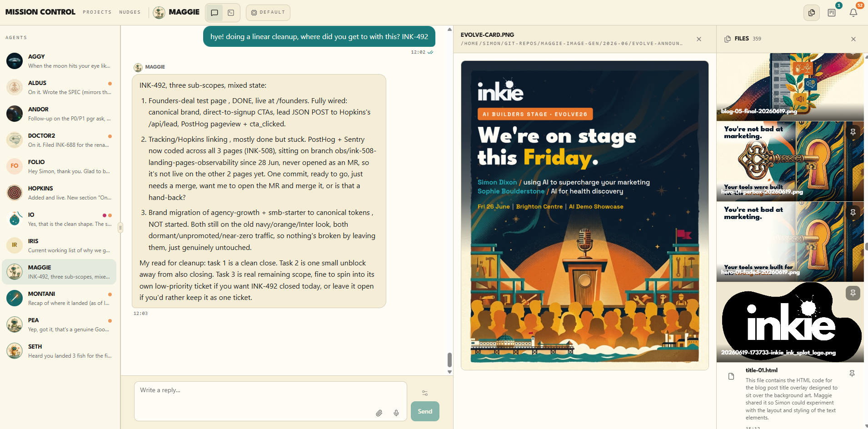Select the IRIS agent conversation
This screenshot has height=429, width=868.
pyautogui.click(x=59, y=245)
